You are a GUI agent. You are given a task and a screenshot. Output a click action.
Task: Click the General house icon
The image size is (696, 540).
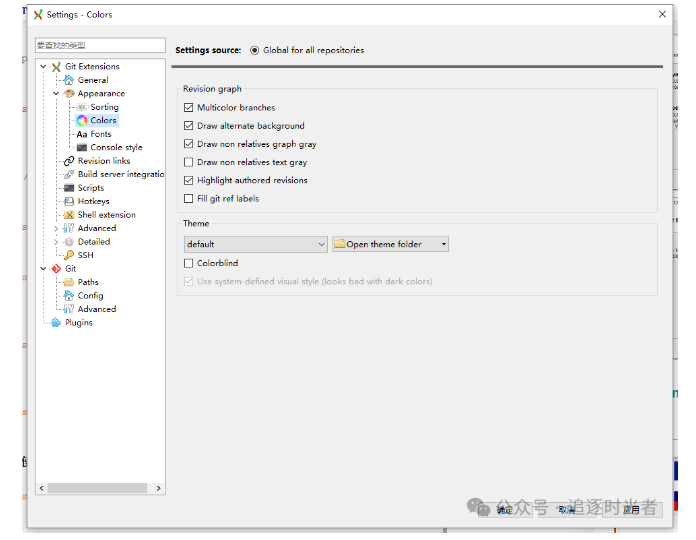click(69, 80)
